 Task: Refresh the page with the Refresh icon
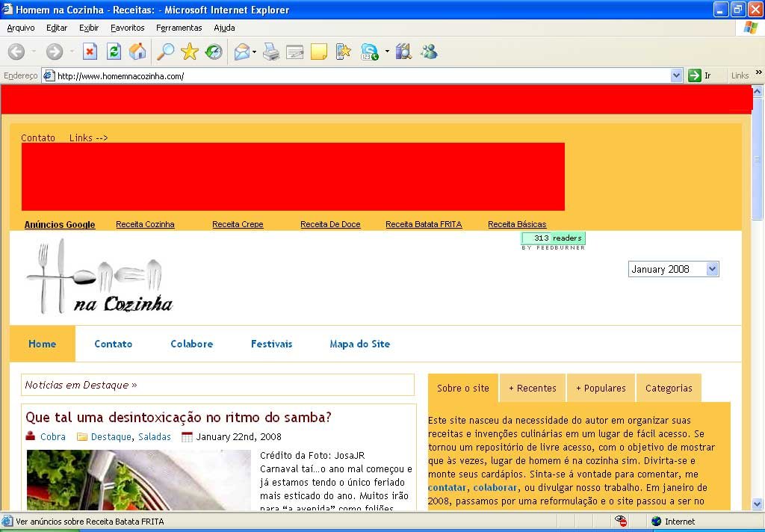[x=114, y=52]
